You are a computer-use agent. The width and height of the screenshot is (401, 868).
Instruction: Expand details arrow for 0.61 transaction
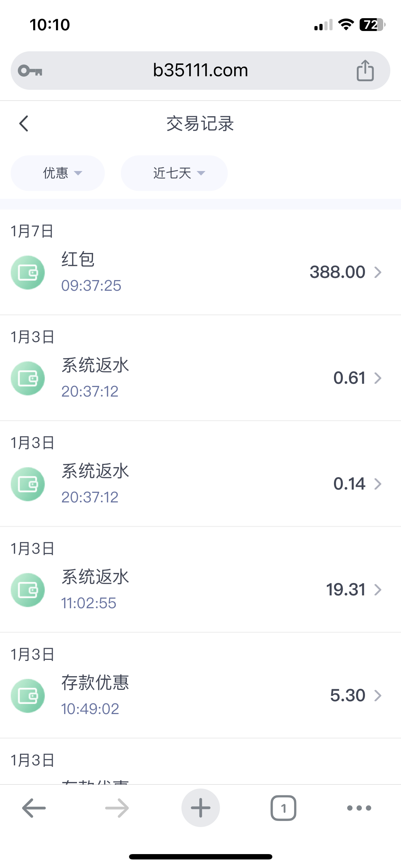tap(378, 378)
